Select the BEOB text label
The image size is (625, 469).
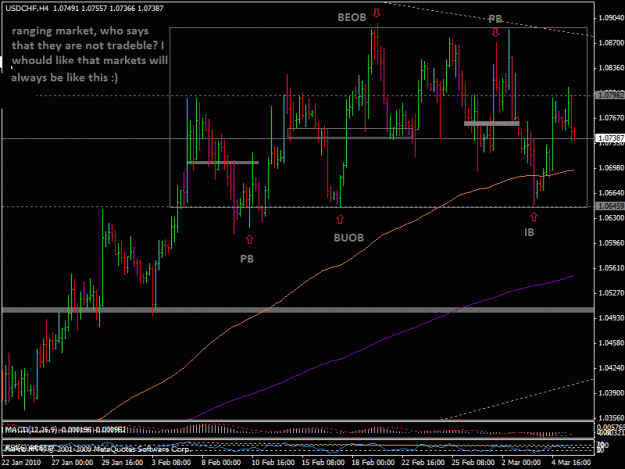pos(352,17)
